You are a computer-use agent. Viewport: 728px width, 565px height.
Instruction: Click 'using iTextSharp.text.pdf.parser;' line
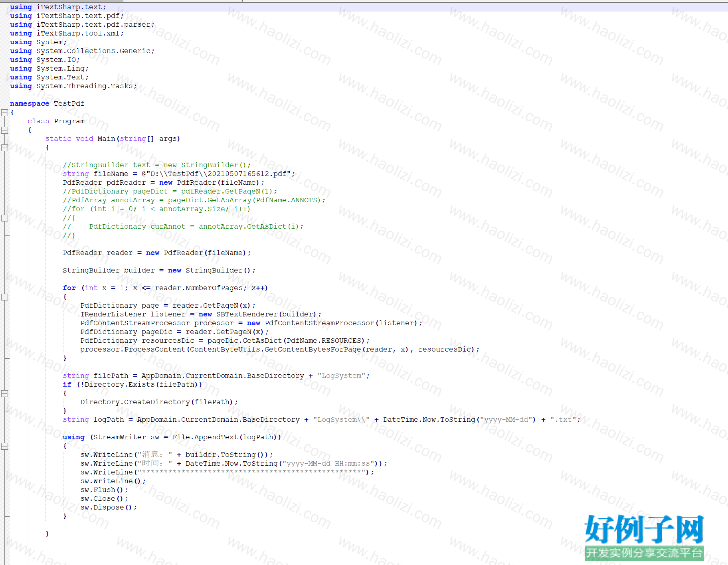click(82, 25)
